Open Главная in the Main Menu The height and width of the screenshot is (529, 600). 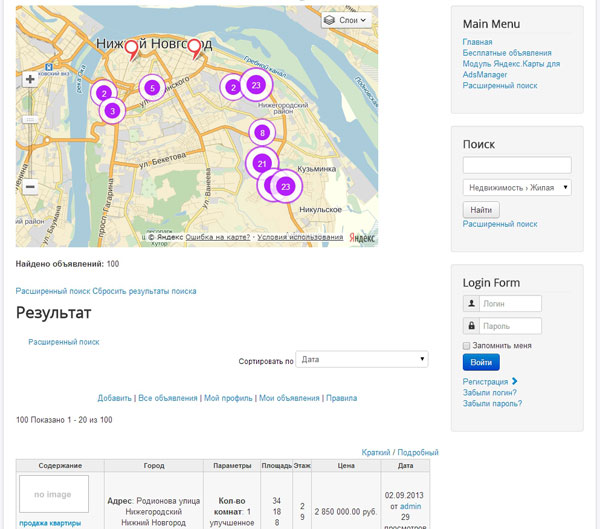click(477, 42)
